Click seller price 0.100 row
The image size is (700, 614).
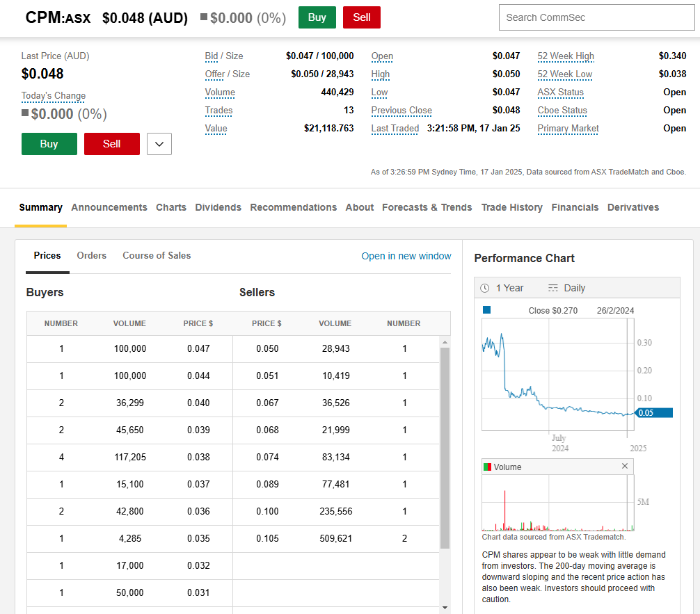(267, 511)
